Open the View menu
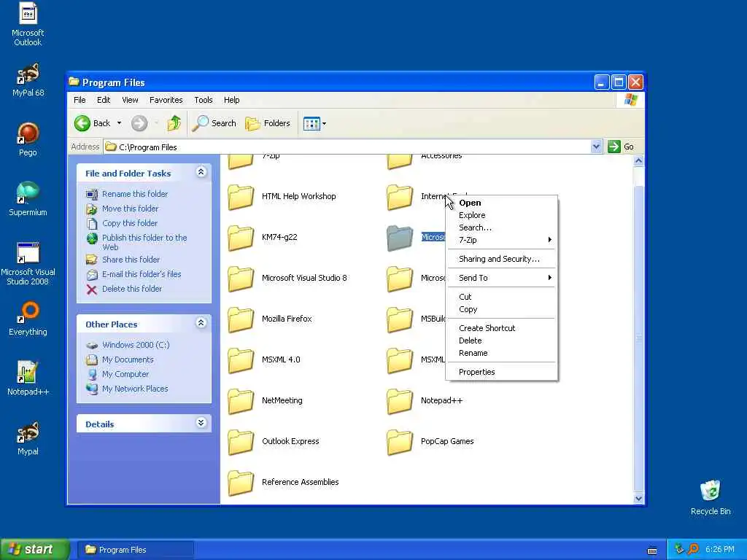The width and height of the screenshot is (747, 560). (x=130, y=100)
